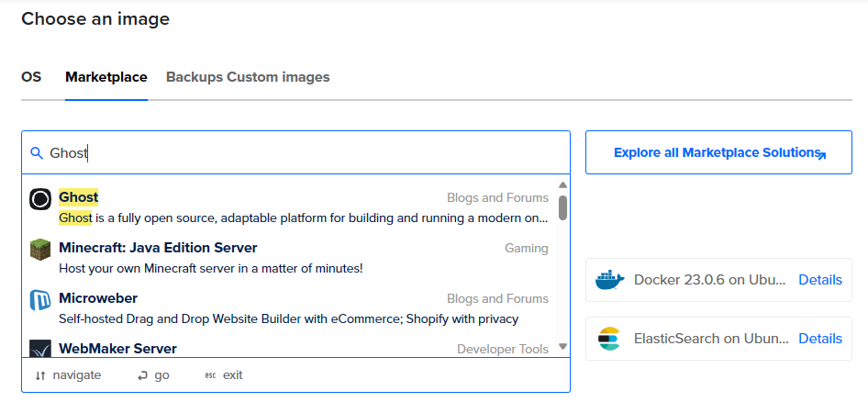Click the ElasticSearch logo icon
Viewport: 868px width, 413px height.
(x=610, y=339)
